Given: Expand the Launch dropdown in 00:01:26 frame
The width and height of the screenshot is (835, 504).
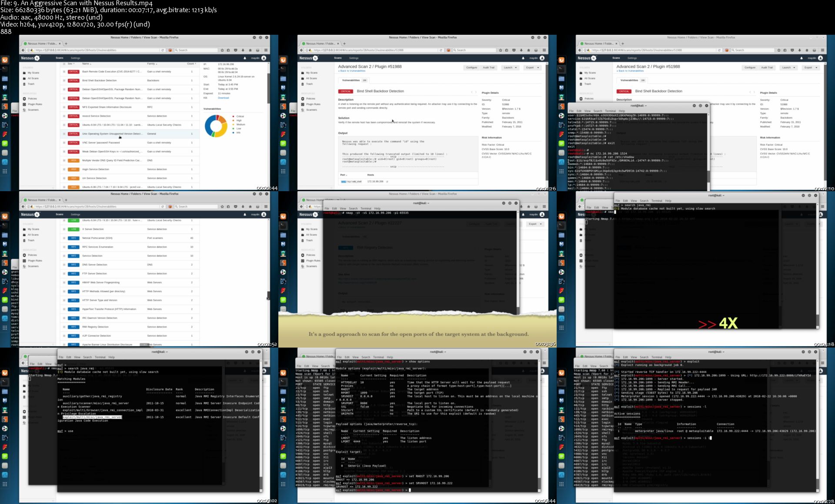Looking at the screenshot, I should point(510,68).
